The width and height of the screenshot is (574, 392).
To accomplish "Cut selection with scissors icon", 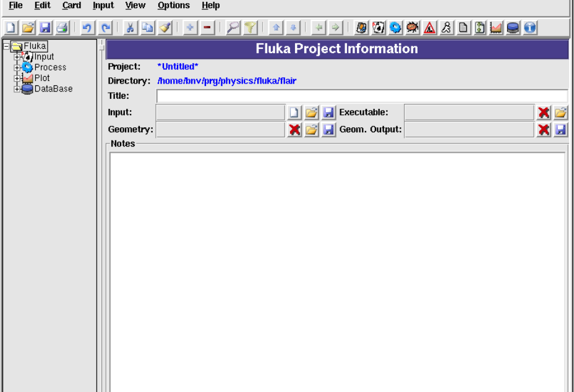I will click(x=130, y=27).
